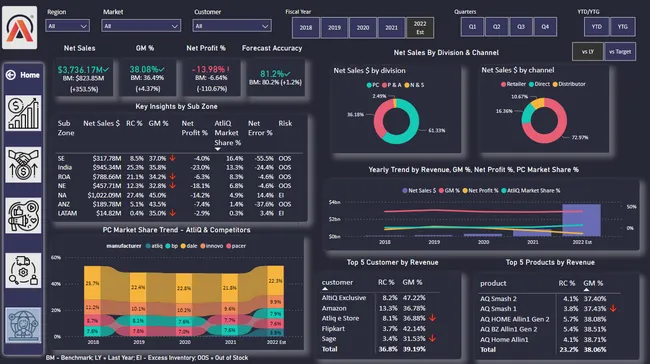Toggle YTD filter

point(597,27)
